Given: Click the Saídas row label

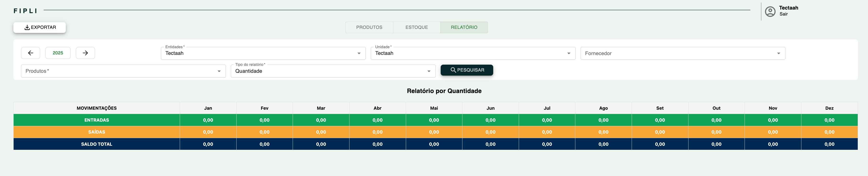Looking at the screenshot, I should pyautogui.click(x=97, y=132).
